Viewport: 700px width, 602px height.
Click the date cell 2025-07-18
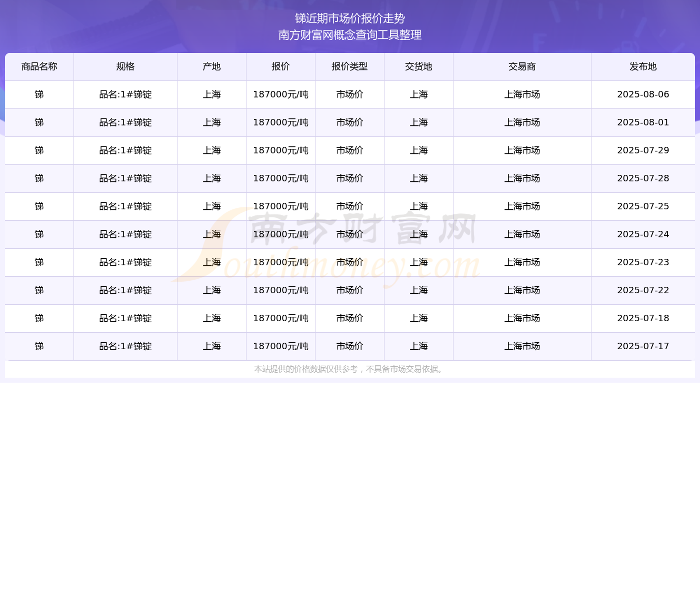[x=643, y=318]
